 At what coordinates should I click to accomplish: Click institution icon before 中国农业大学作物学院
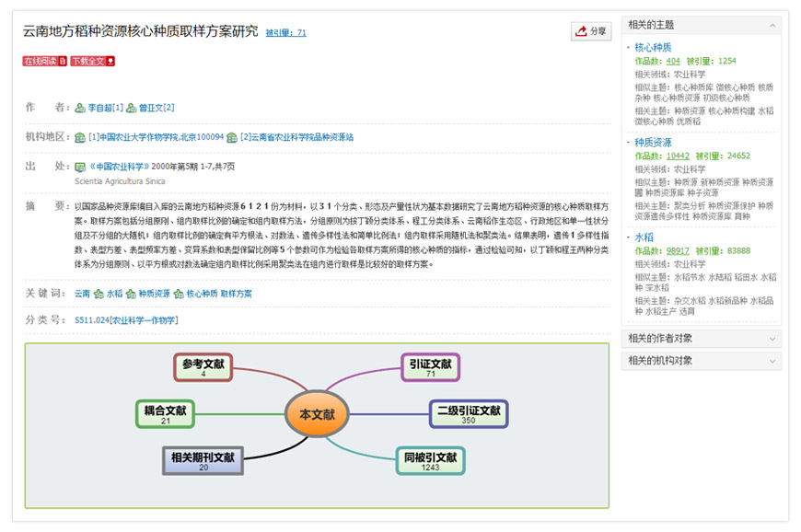[80, 137]
